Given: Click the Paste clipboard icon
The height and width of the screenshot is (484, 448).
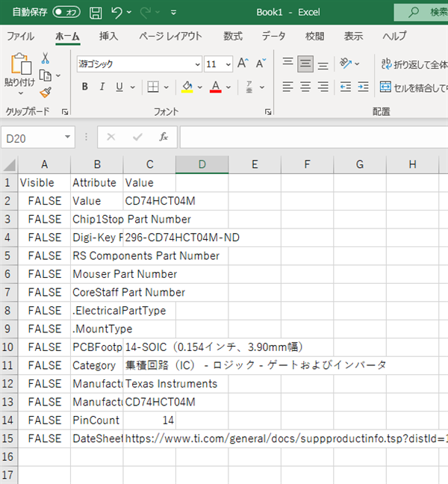Looking at the screenshot, I should point(21,63).
